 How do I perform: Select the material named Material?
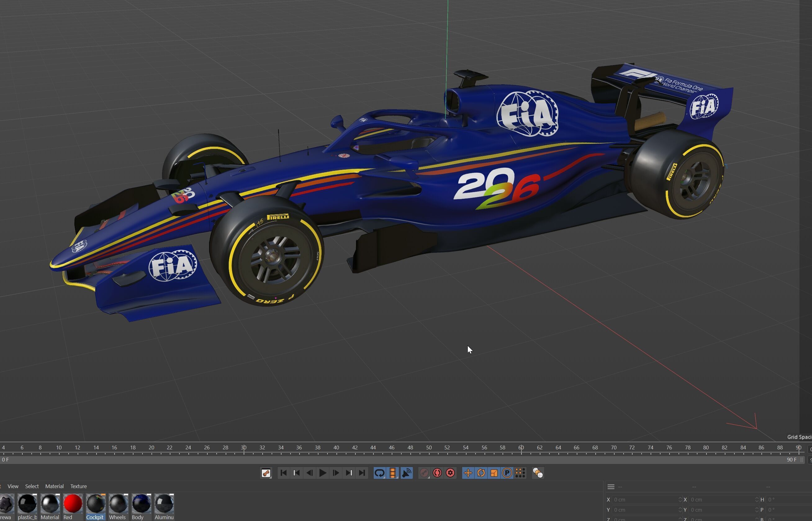(x=50, y=504)
